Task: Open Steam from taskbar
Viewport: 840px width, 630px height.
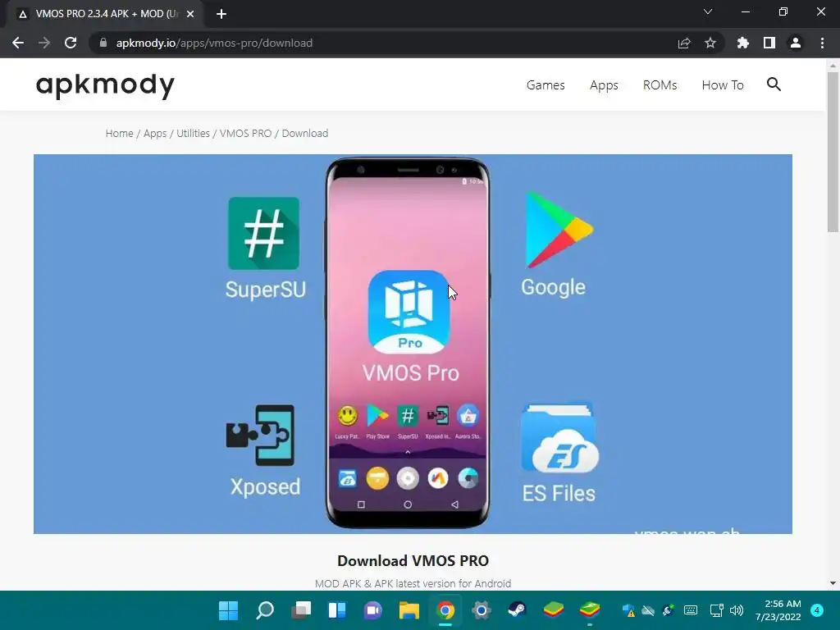Action: [517, 610]
